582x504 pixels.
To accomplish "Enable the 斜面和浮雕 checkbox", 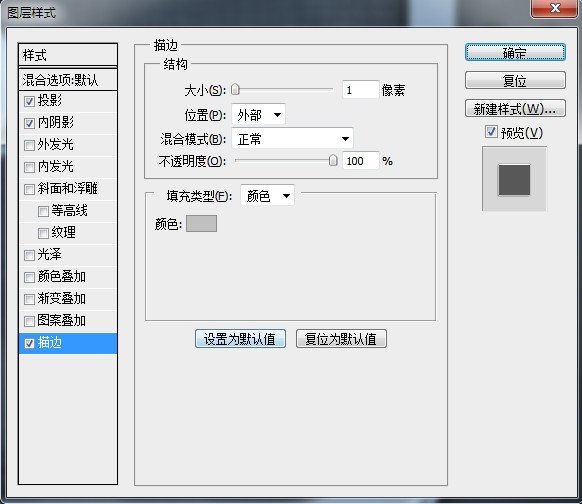I will [29, 189].
